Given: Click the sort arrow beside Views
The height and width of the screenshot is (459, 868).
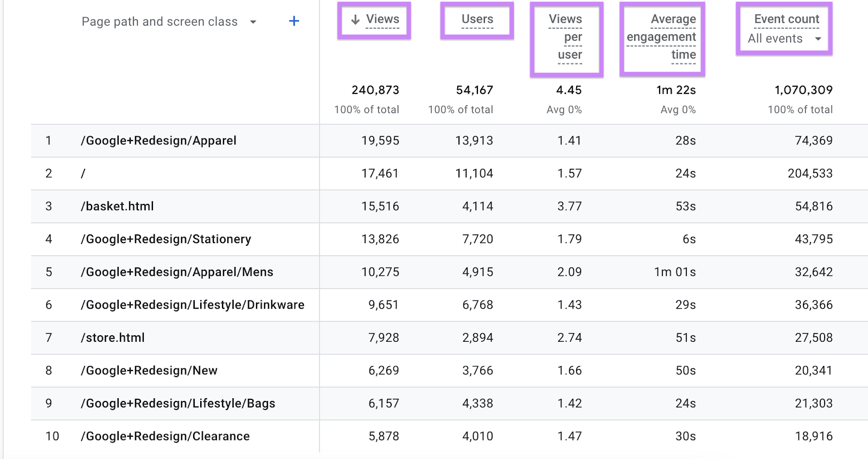Looking at the screenshot, I should point(355,20).
